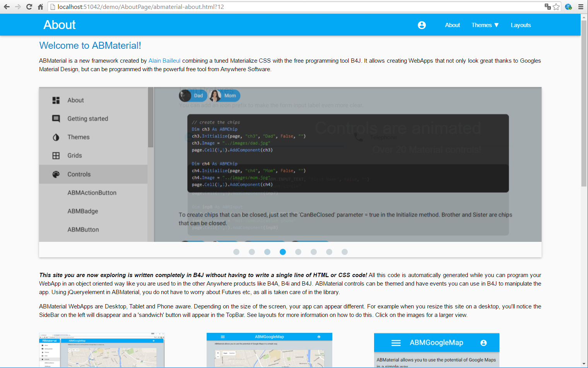The height and width of the screenshot is (368, 588).
Task: Select the fifth carousel indicator dot
Action: click(x=298, y=252)
